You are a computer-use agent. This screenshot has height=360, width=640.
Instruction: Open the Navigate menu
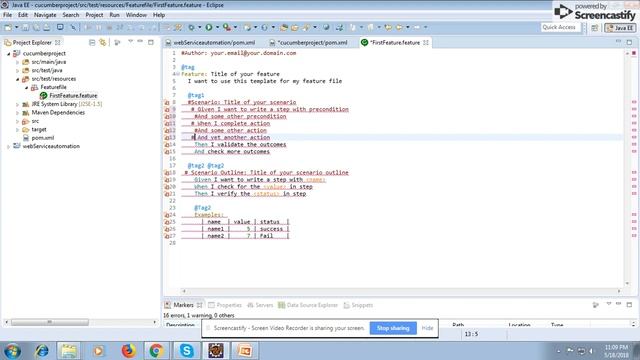pos(45,15)
